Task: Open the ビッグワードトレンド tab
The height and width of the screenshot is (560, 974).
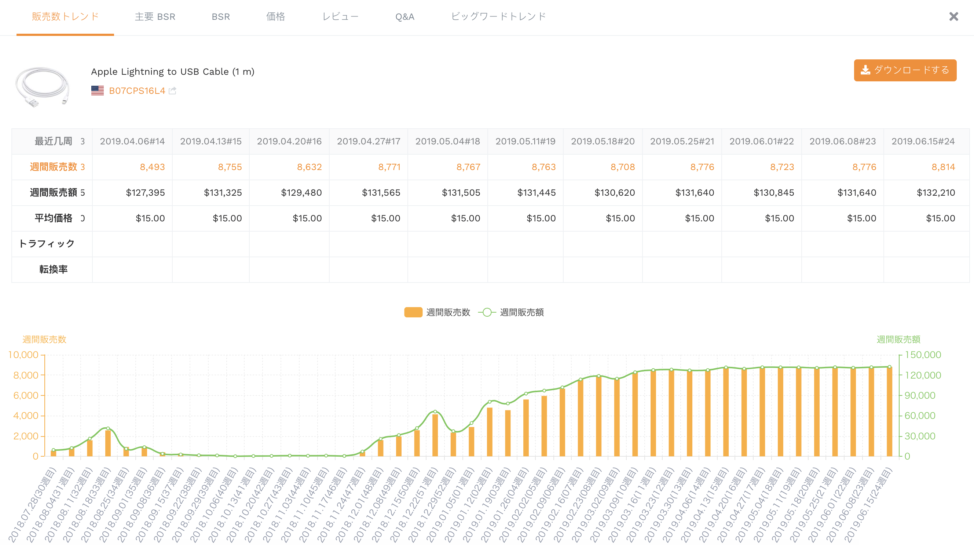Action: (498, 16)
